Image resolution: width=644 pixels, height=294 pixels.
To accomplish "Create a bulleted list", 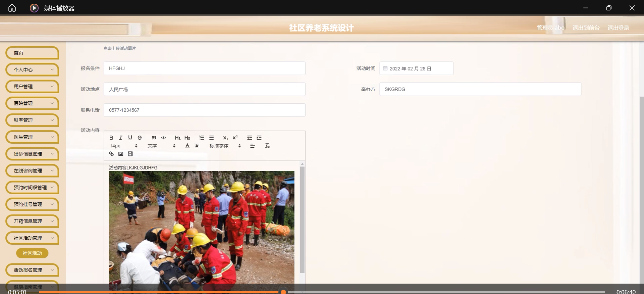I will (211, 138).
